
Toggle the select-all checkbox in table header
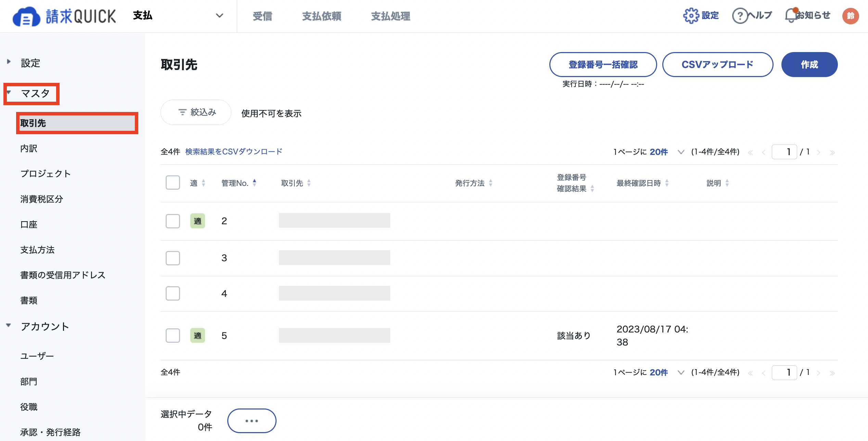[173, 182]
